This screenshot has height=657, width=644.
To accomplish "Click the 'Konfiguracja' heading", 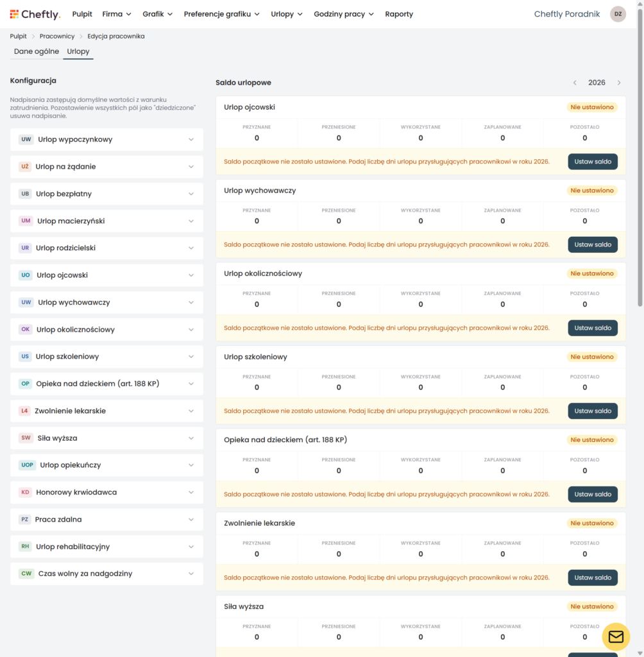I will (33, 80).
